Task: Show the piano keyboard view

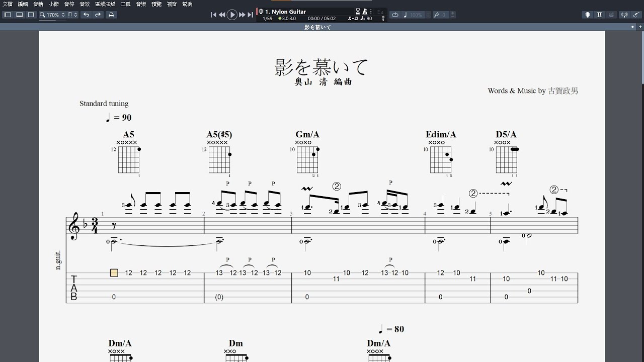Action: click(x=599, y=15)
